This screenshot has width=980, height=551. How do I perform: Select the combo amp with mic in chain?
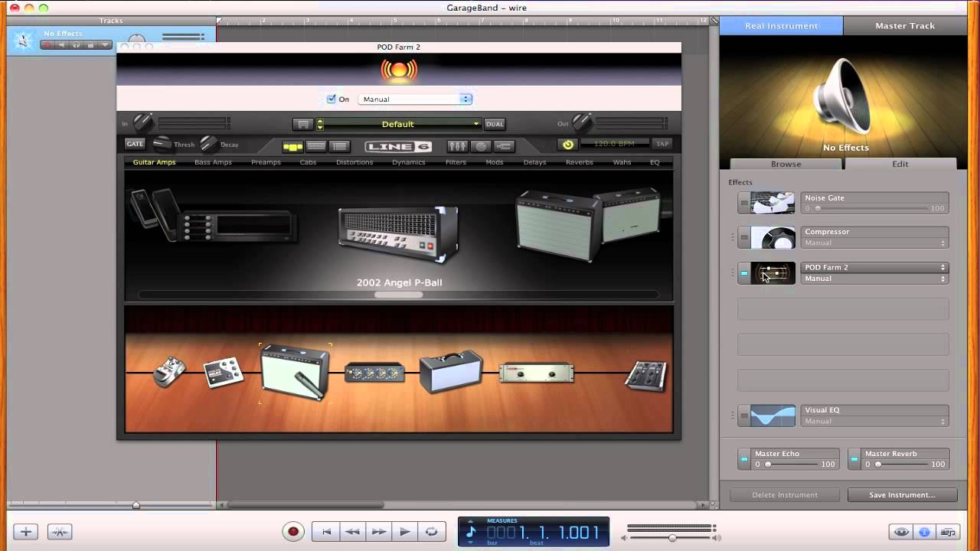pos(295,372)
